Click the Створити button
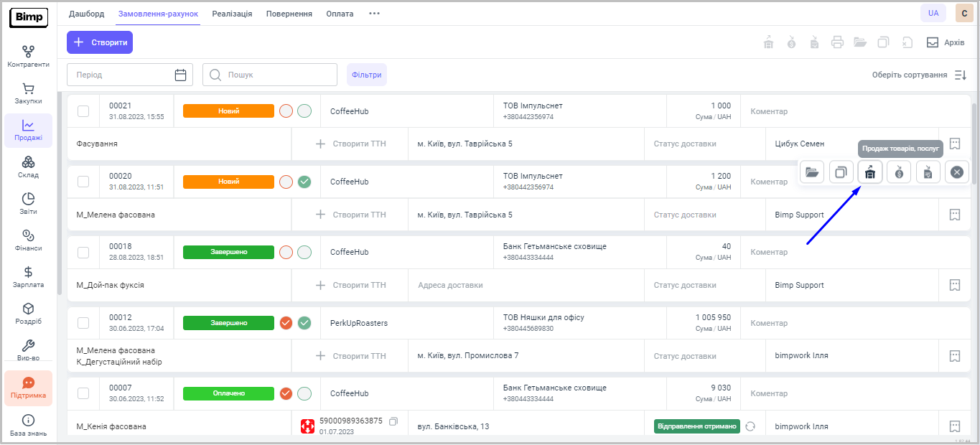The image size is (980, 445). 100,42
